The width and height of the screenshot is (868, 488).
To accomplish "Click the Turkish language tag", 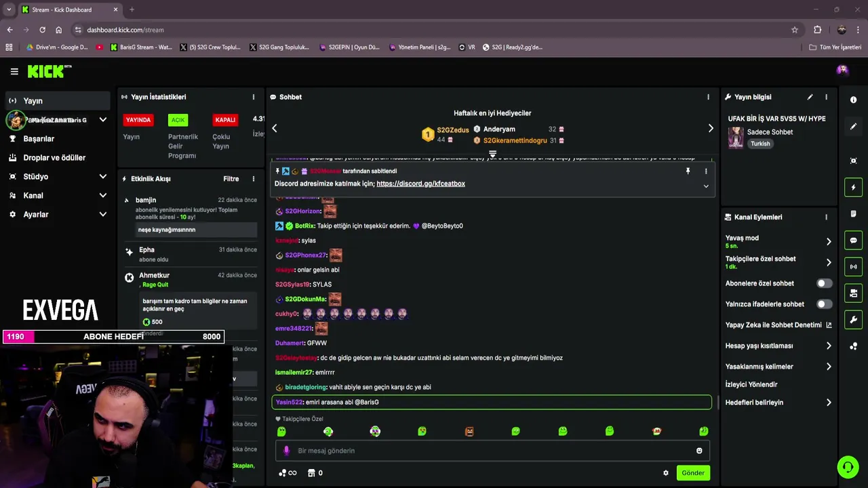I will coord(760,144).
